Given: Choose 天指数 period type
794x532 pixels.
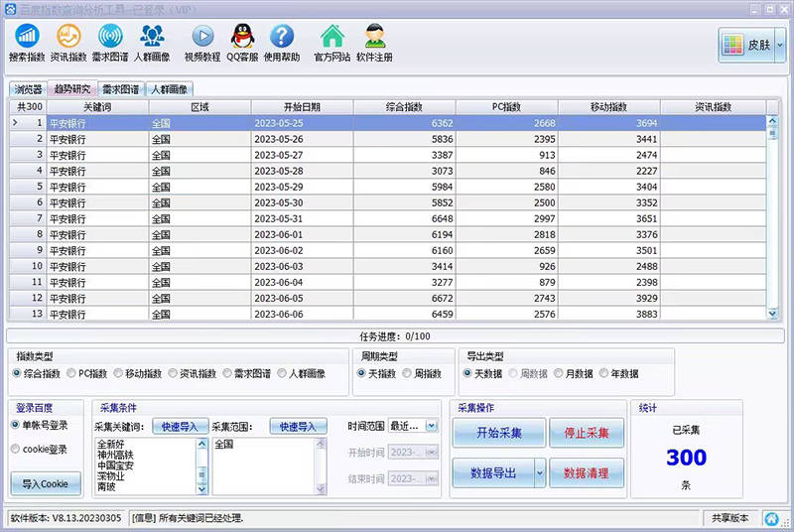Looking at the screenshot, I should (377, 373).
